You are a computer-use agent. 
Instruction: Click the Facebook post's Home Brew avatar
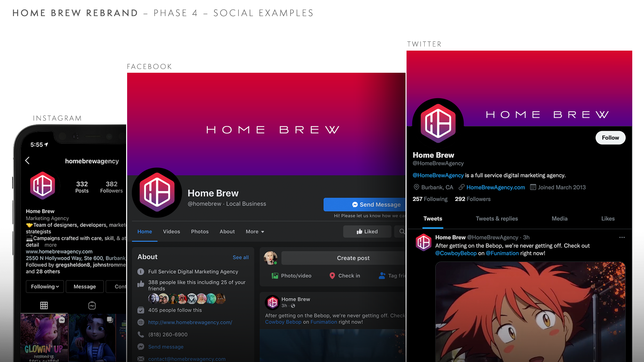pyautogui.click(x=273, y=302)
